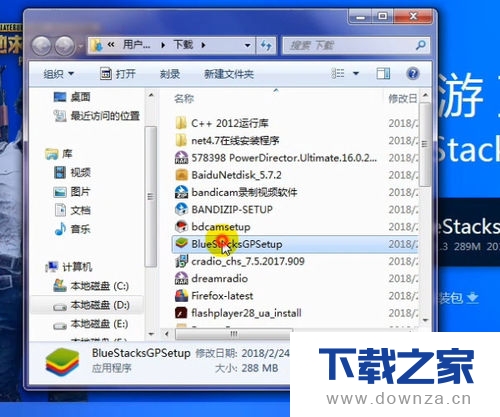Click the BaiduNetdisk_5.7.2 installer icon

pos(181,175)
